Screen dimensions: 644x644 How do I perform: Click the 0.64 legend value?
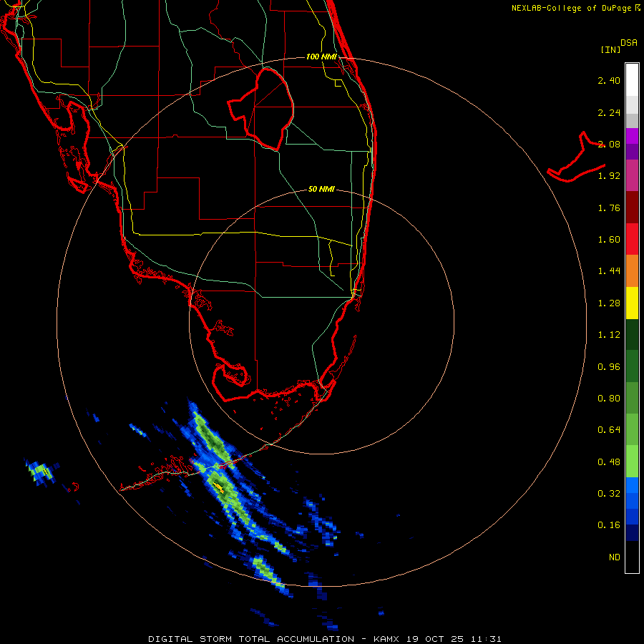609,430
